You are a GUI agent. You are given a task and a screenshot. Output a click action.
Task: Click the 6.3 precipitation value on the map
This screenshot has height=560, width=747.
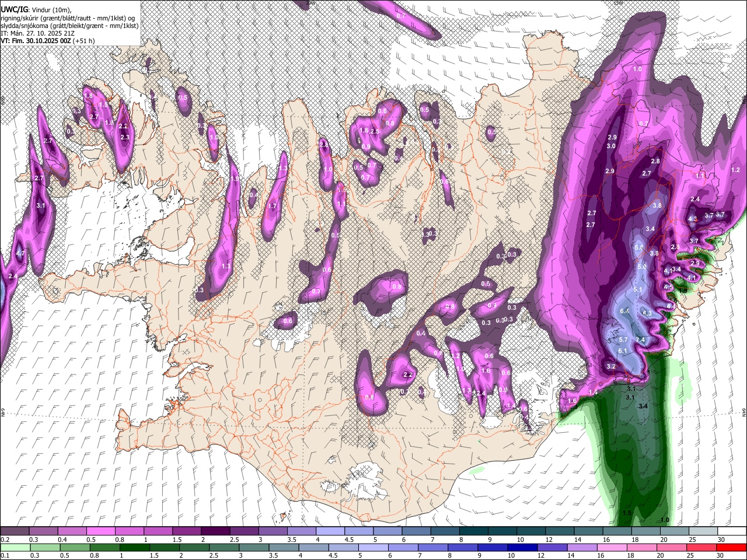(647, 314)
